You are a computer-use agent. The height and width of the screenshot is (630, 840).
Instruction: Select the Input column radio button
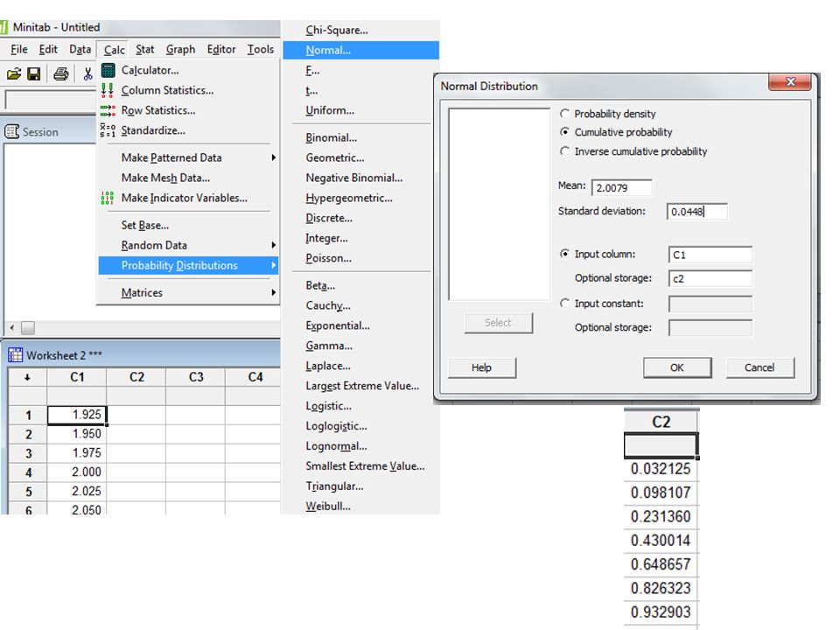tap(564, 254)
